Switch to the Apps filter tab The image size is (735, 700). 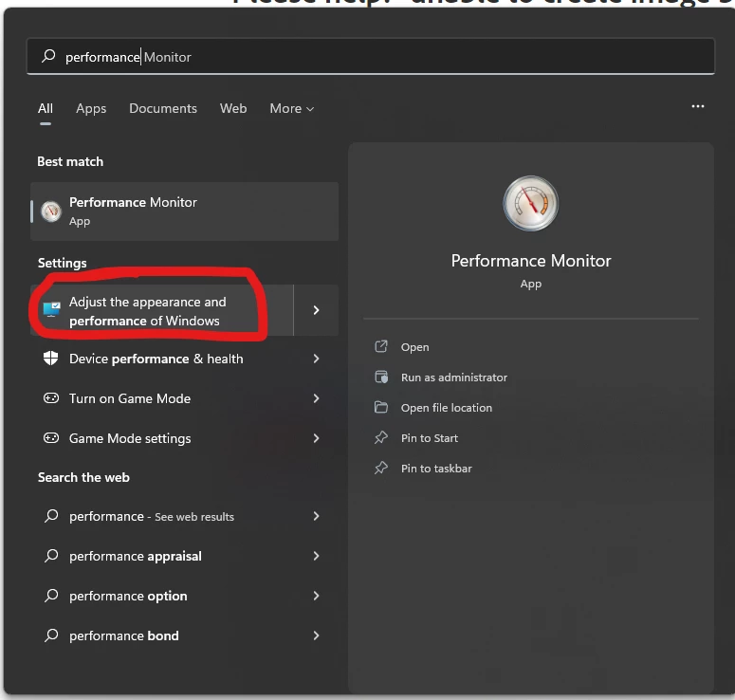91,108
